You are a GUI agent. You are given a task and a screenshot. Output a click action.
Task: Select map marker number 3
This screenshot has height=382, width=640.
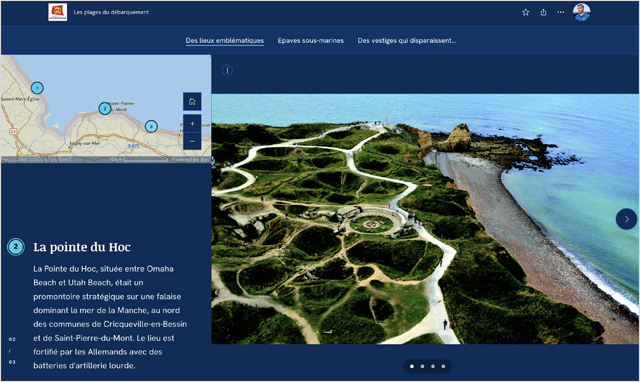point(151,126)
